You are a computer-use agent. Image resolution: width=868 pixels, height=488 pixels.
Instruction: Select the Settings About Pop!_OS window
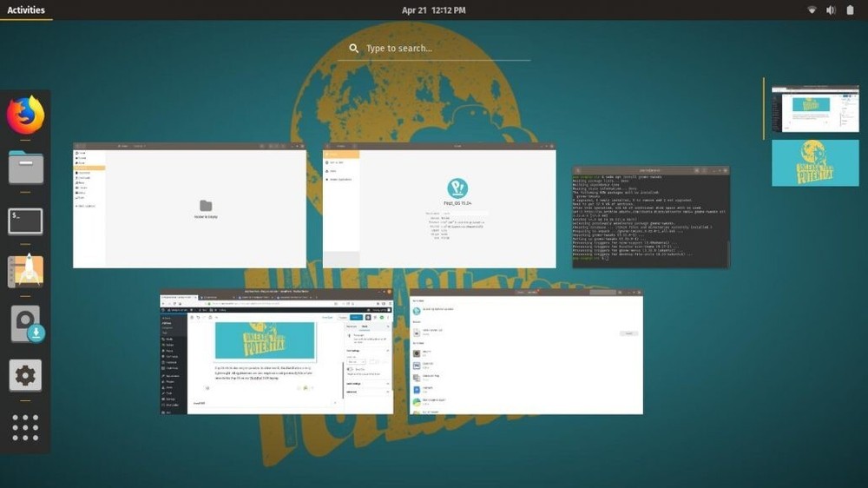click(439, 206)
